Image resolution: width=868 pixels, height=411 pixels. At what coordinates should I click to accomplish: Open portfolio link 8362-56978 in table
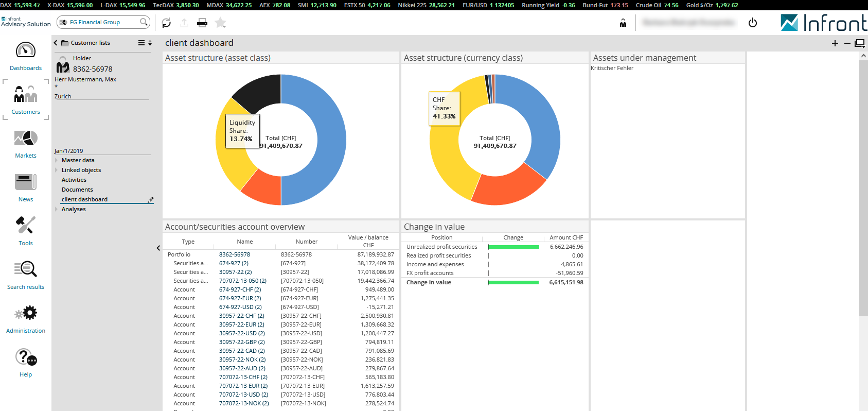click(x=234, y=254)
